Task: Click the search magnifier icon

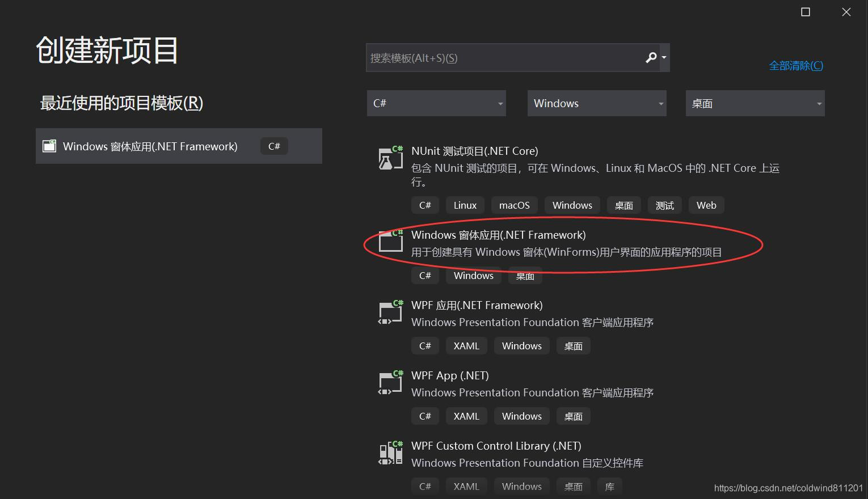Action: [651, 57]
